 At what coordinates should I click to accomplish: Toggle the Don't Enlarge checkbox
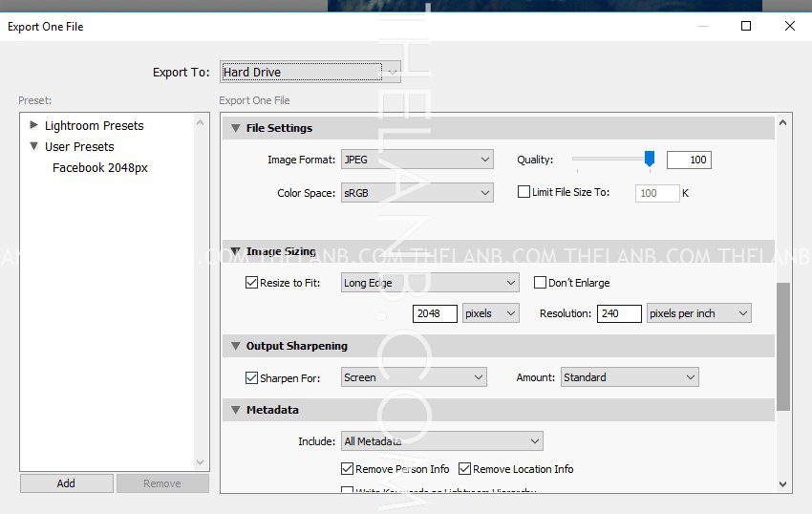[x=540, y=283]
